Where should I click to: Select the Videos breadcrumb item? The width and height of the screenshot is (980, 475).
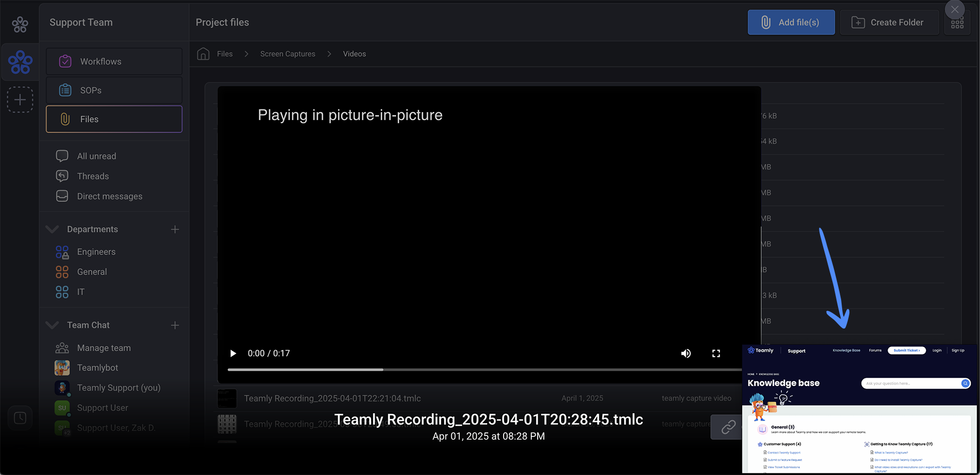(x=354, y=54)
